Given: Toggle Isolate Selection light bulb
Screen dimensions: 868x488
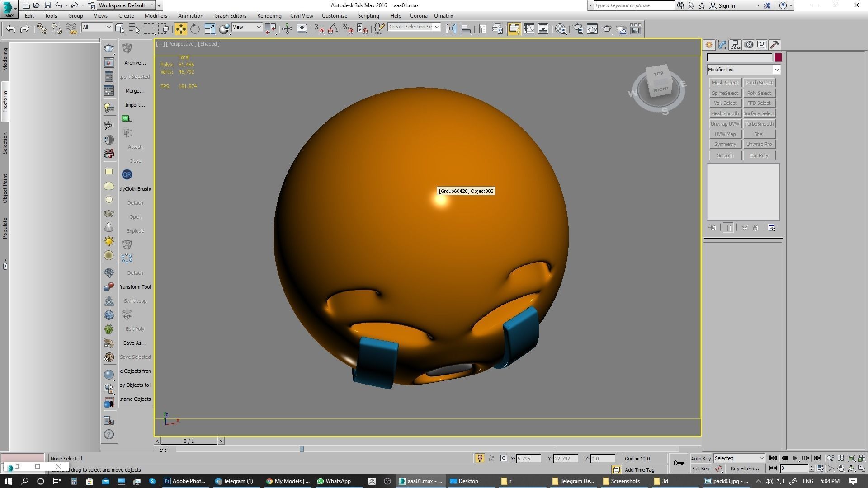Looking at the screenshot, I should click(480, 458).
